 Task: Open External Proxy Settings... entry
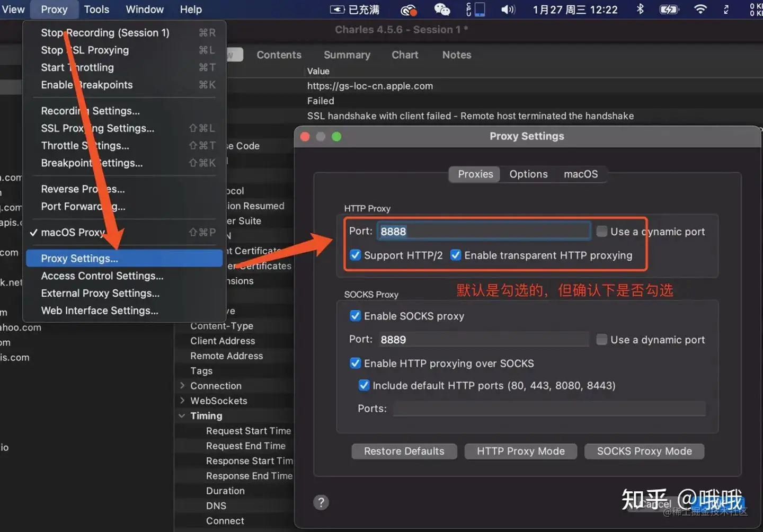point(125,294)
